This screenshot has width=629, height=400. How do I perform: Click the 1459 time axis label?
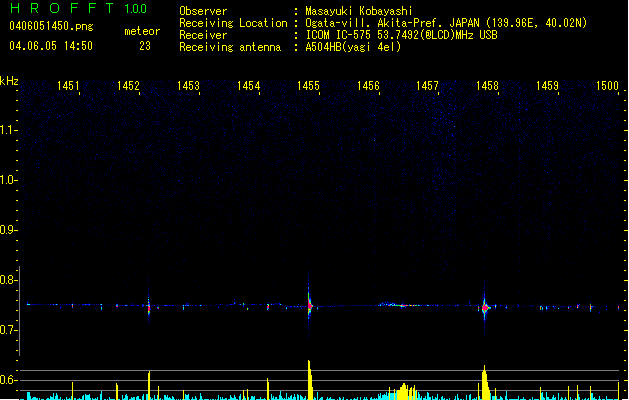[547, 86]
